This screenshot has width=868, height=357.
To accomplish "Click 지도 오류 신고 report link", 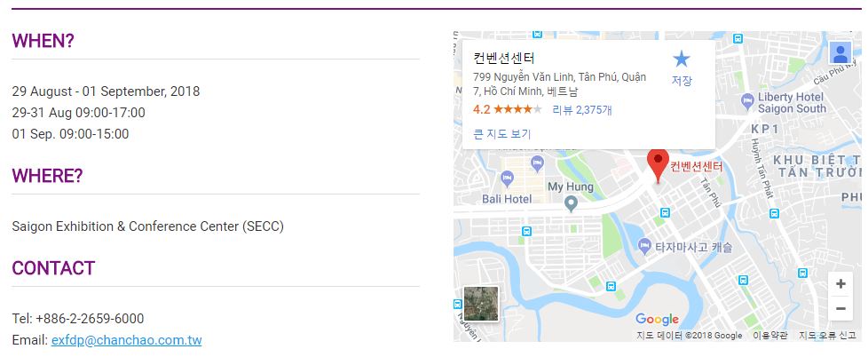I will (x=827, y=336).
